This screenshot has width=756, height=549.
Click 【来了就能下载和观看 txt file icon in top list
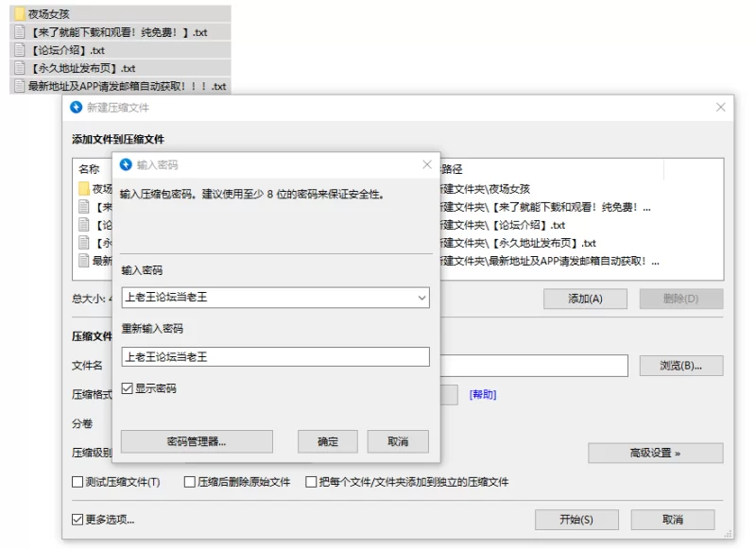tap(19, 32)
